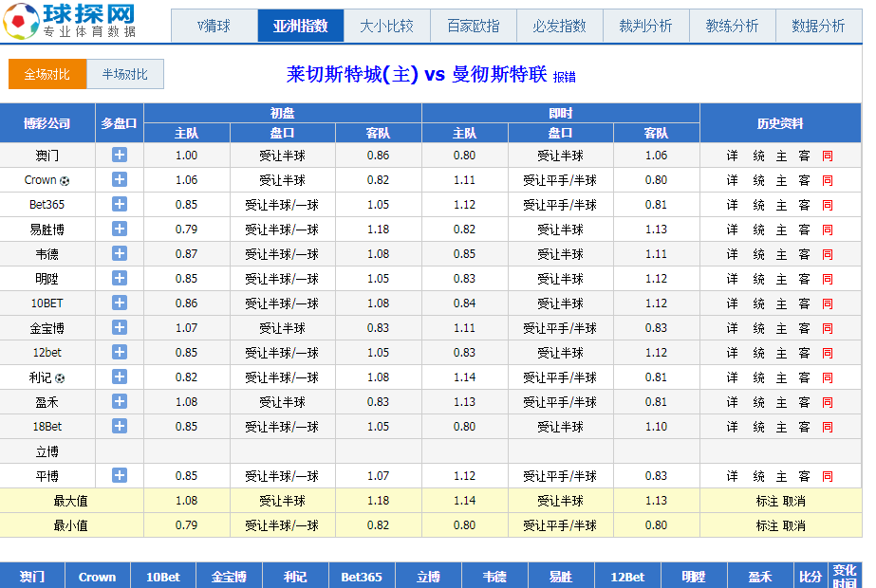Click the 博彩公司 column header
Viewport: 876px width, 588px height.
[47, 123]
